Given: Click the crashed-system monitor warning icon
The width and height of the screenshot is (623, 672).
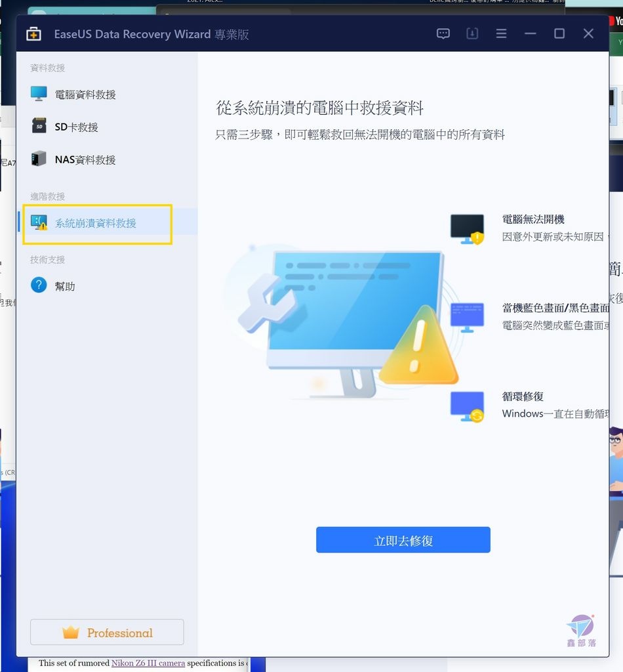Looking at the screenshot, I should pyautogui.click(x=39, y=222).
